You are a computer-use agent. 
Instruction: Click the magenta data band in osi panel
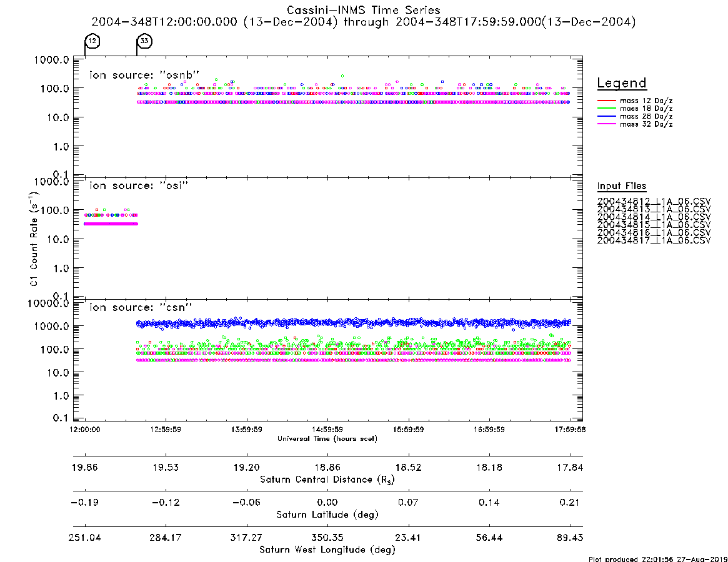(x=111, y=224)
